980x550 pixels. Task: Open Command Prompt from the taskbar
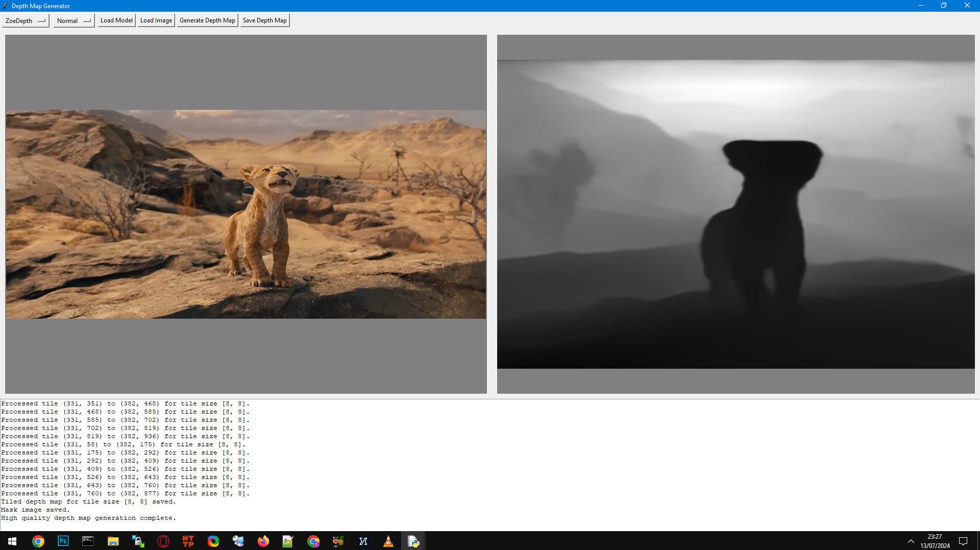[88, 541]
